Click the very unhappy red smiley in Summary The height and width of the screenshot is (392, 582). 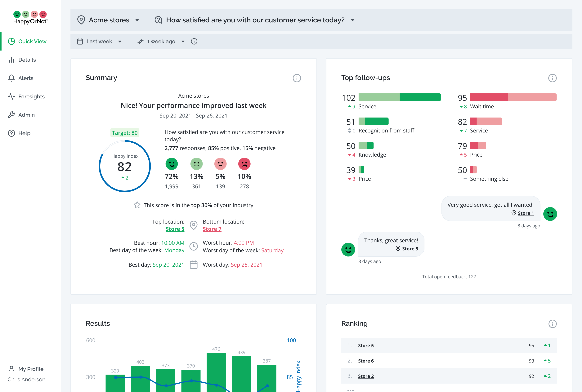tap(244, 164)
